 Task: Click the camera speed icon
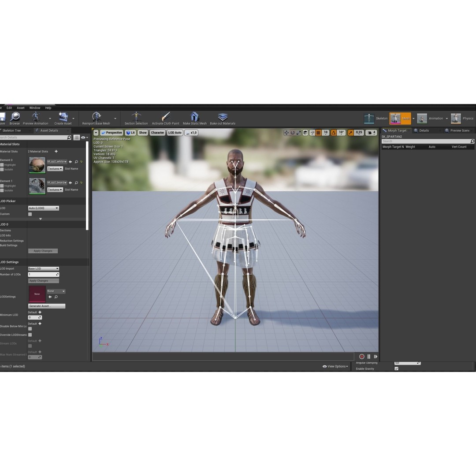pyautogui.click(x=371, y=133)
